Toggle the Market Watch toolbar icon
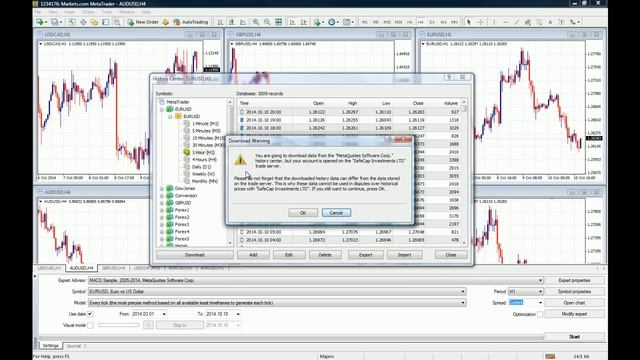Viewport: 640px width, 360px height. tap(72, 22)
